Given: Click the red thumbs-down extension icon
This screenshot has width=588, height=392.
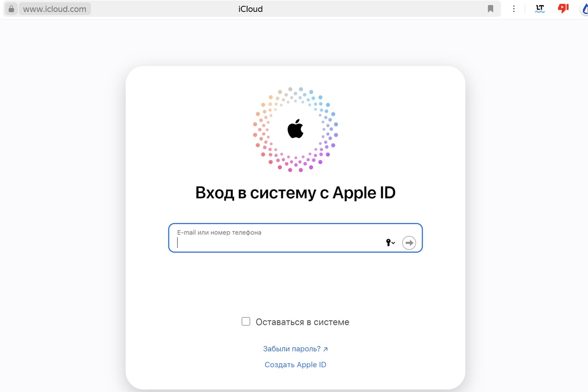Looking at the screenshot, I should 563,8.
